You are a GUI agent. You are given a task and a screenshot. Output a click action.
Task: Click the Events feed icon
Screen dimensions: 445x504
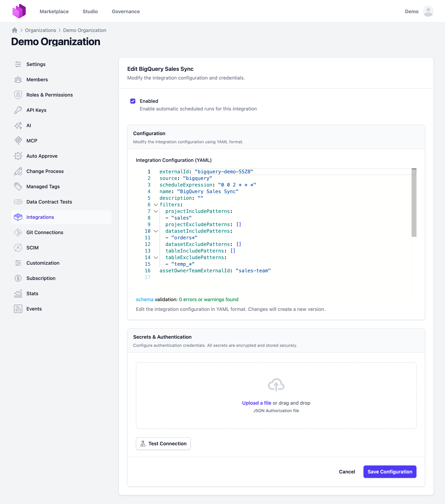click(18, 309)
